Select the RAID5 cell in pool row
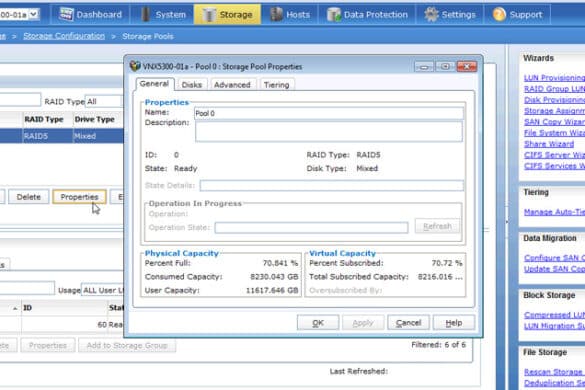Screen dimensions: 585x390 coord(48,136)
